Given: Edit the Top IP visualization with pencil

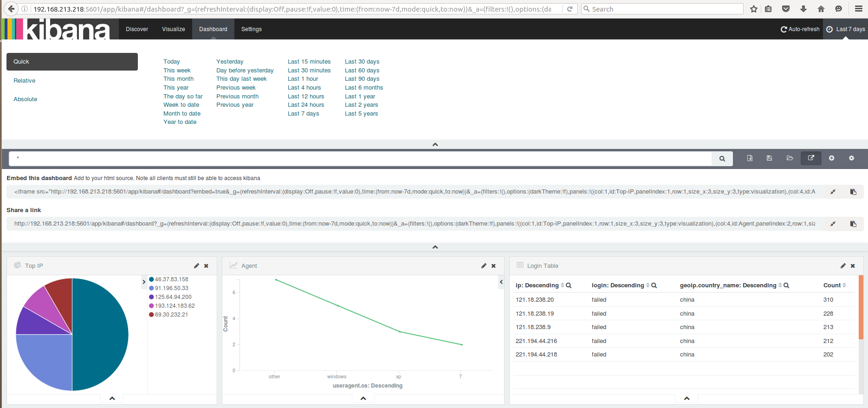Looking at the screenshot, I should click(x=196, y=266).
